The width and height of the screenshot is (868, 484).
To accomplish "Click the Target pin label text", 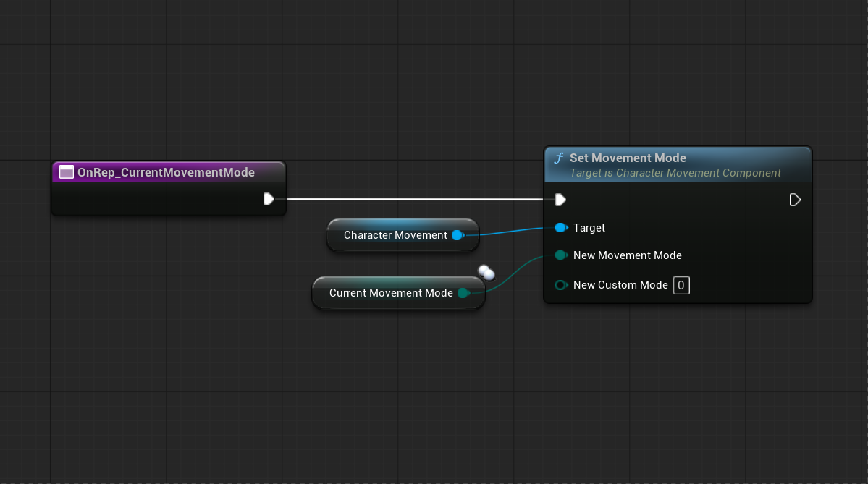I will 589,228.
